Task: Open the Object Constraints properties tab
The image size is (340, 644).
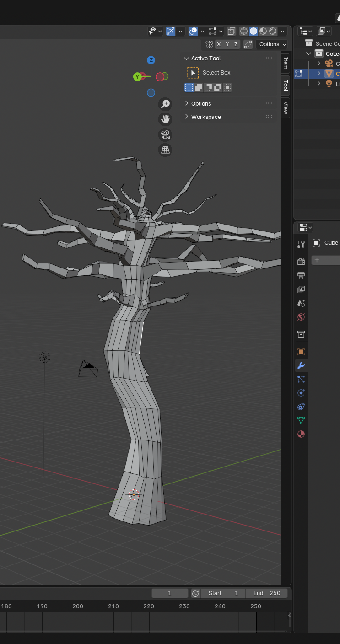Action: tap(301, 407)
